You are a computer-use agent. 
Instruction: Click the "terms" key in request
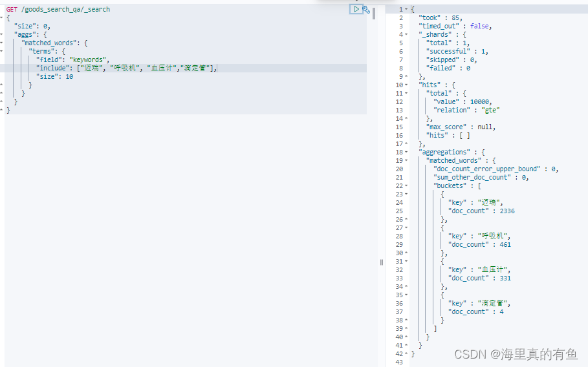pyautogui.click(x=41, y=51)
